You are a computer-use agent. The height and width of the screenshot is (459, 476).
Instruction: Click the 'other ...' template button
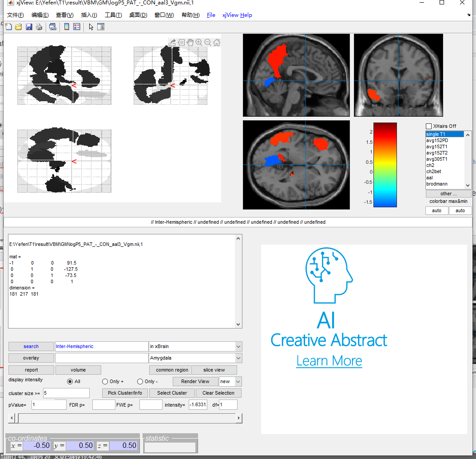coord(448,194)
